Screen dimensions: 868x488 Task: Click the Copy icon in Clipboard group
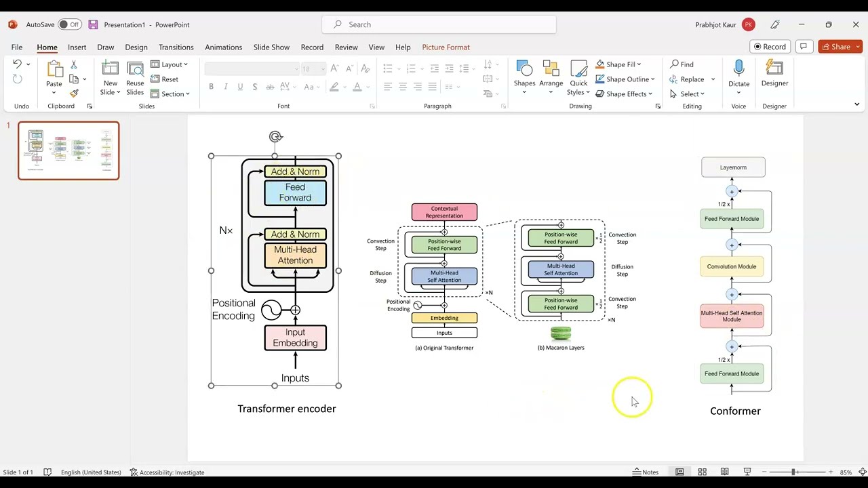pos(74,79)
